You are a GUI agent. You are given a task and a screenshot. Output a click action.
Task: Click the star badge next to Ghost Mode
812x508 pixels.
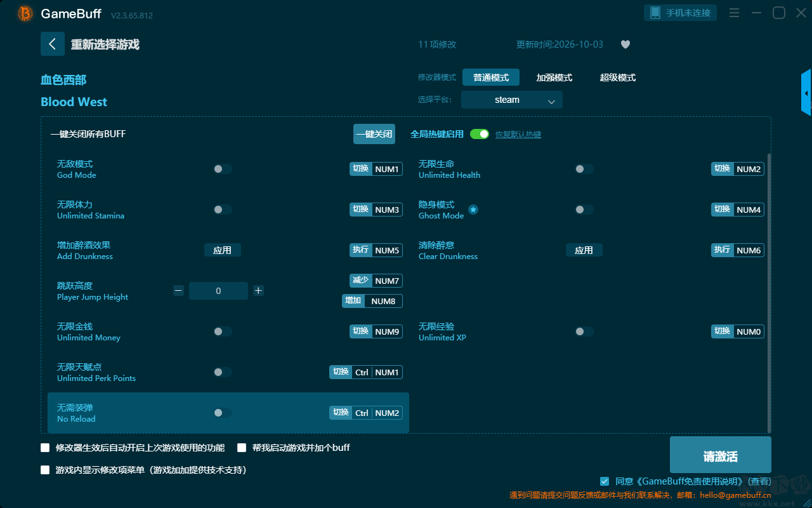(x=473, y=210)
